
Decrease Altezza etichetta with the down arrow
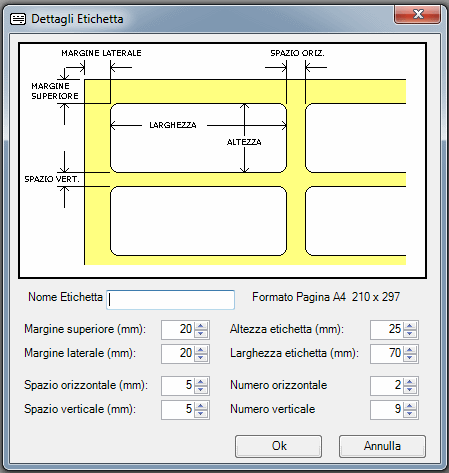410,334
